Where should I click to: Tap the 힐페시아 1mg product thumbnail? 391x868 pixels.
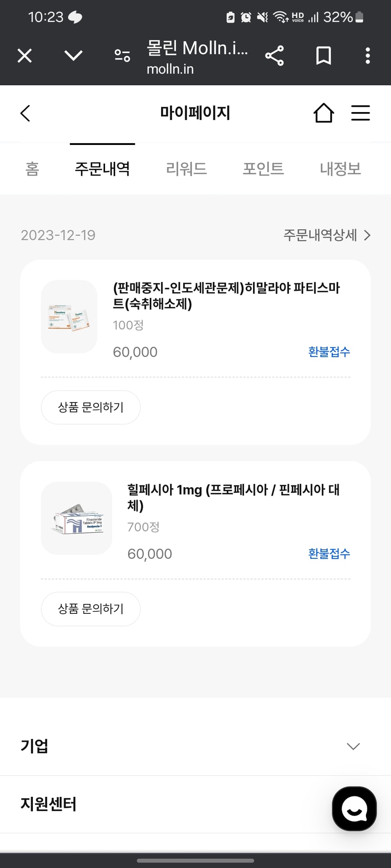77,518
